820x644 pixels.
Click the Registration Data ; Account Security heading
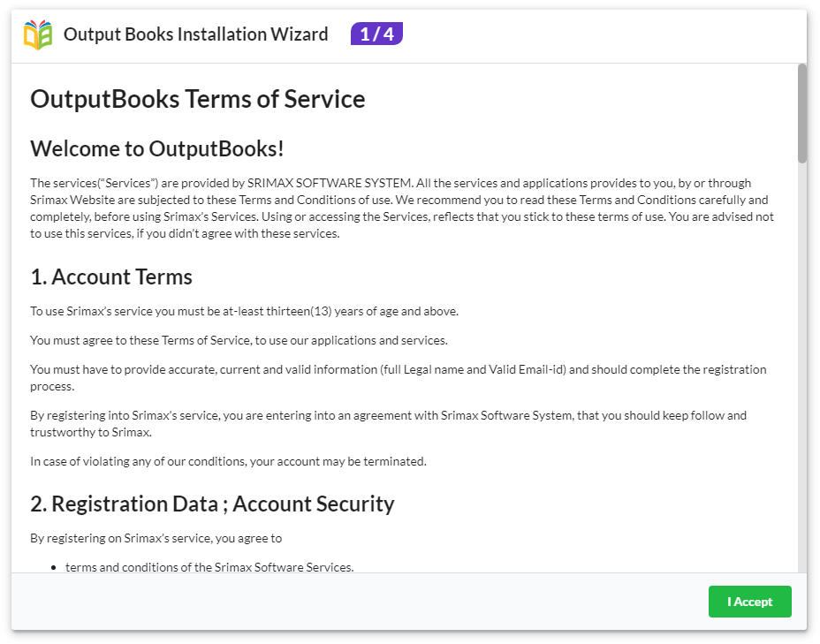point(212,504)
